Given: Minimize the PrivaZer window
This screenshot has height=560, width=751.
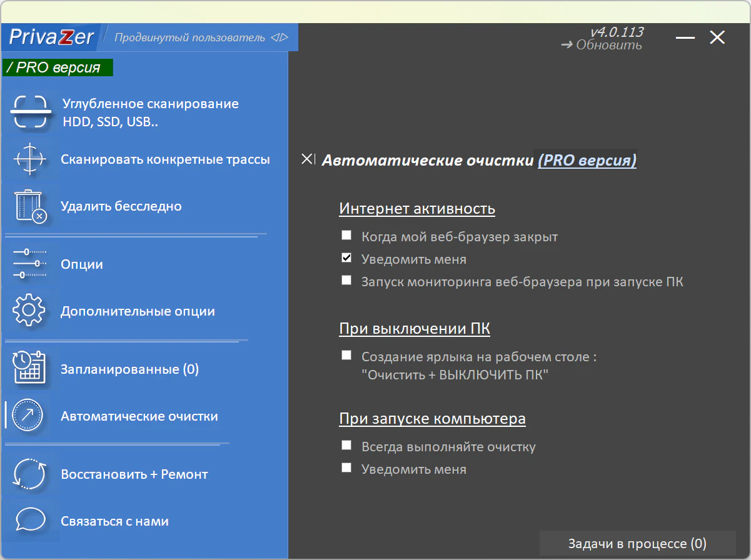Looking at the screenshot, I should point(685,37).
